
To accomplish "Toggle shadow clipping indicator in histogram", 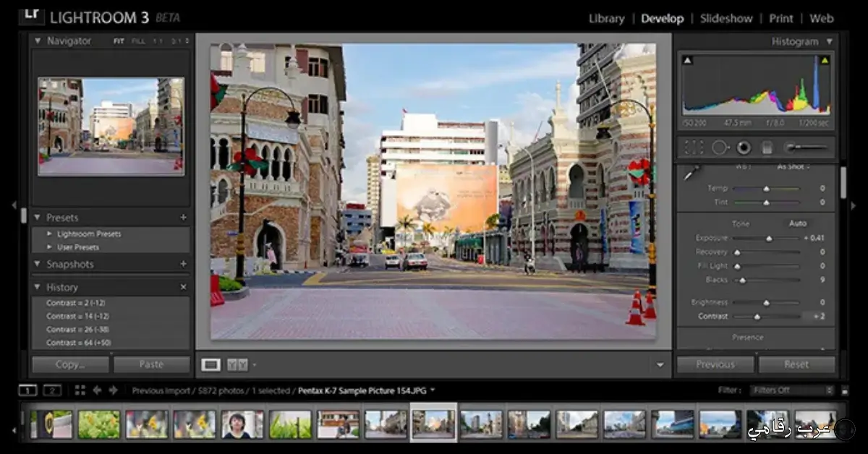I will tap(687, 60).
